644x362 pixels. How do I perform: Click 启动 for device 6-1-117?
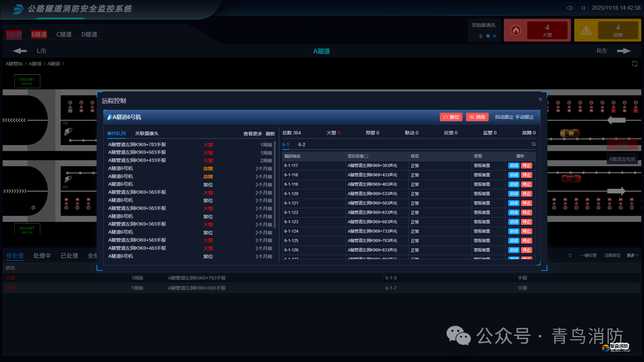click(x=514, y=166)
